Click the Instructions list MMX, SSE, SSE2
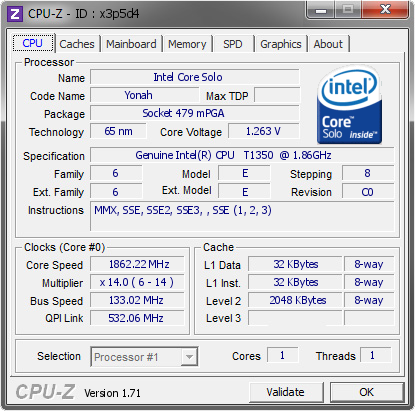415x411 pixels. pos(242,216)
